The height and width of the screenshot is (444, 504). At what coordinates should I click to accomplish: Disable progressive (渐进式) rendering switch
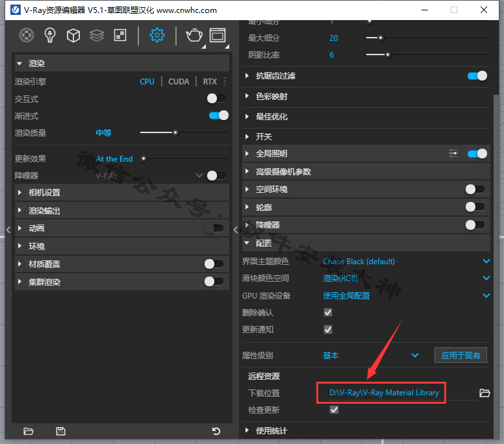219,116
